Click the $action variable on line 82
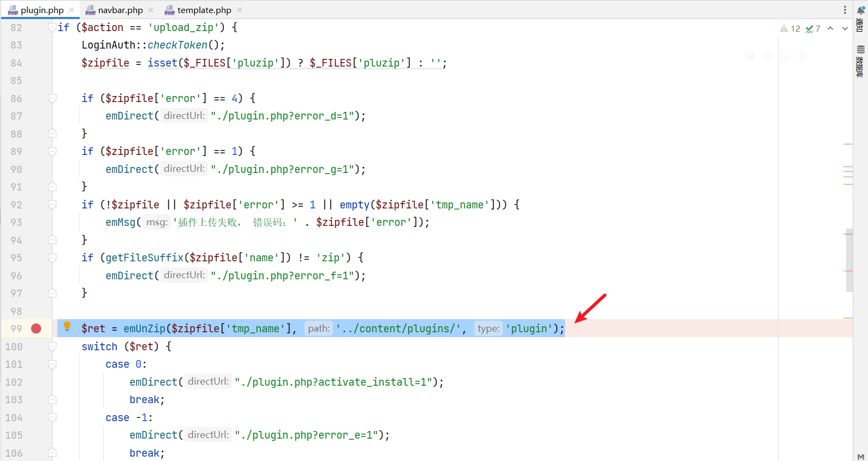This screenshot has width=868, height=461. (x=103, y=27)
